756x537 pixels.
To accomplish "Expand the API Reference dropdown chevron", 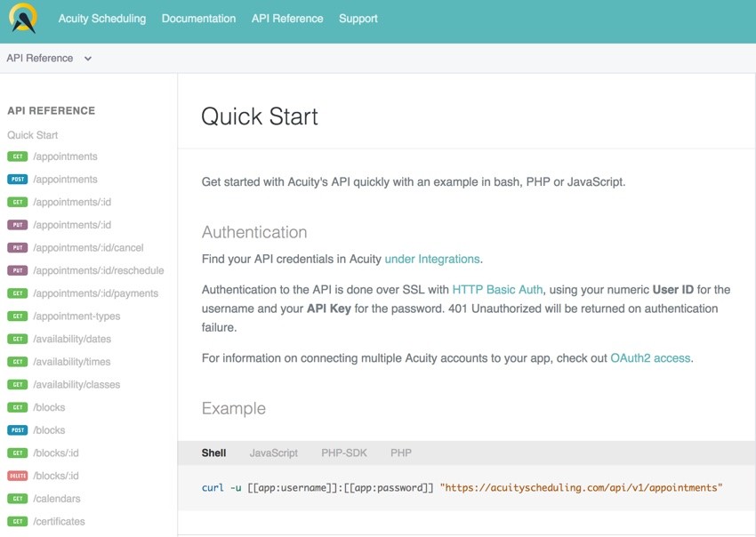I will click(x=88, y=59).
